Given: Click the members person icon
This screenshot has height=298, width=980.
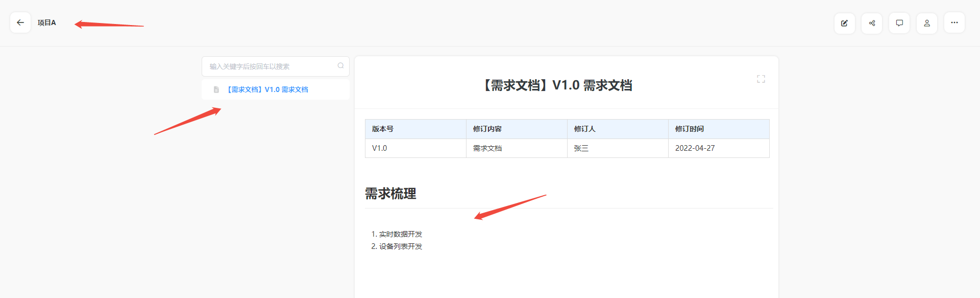Looking at the screenshot, I should click(x=927, y=23).
